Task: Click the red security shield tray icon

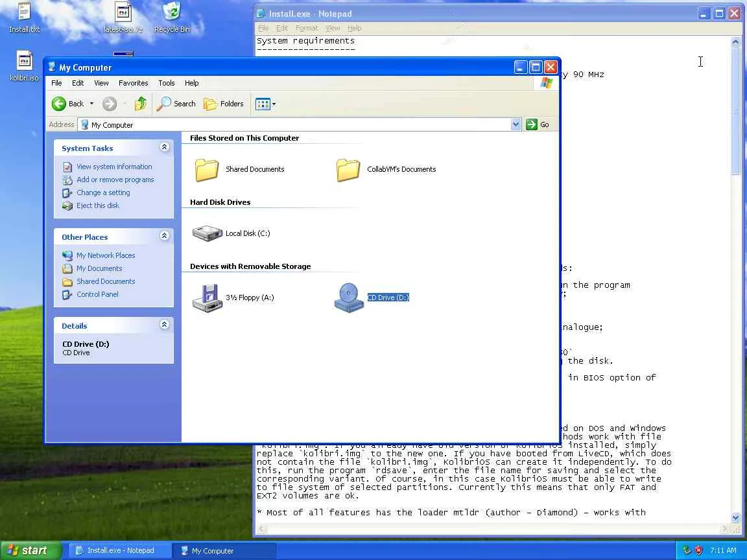Action: tap(698, 550)
